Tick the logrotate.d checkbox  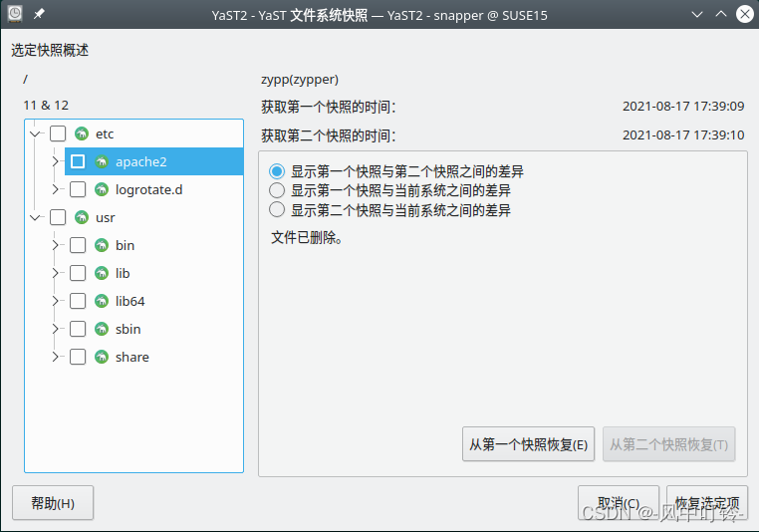pos(78,189)
